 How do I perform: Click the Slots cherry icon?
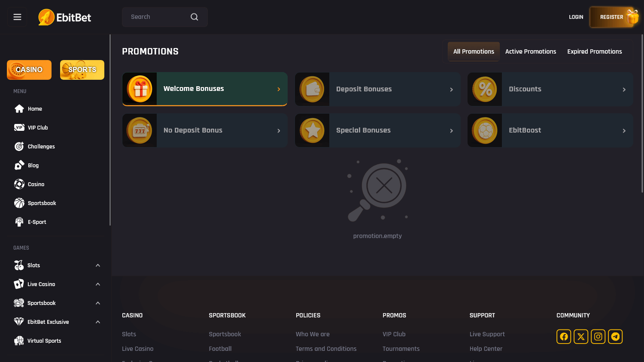point(19,265)
